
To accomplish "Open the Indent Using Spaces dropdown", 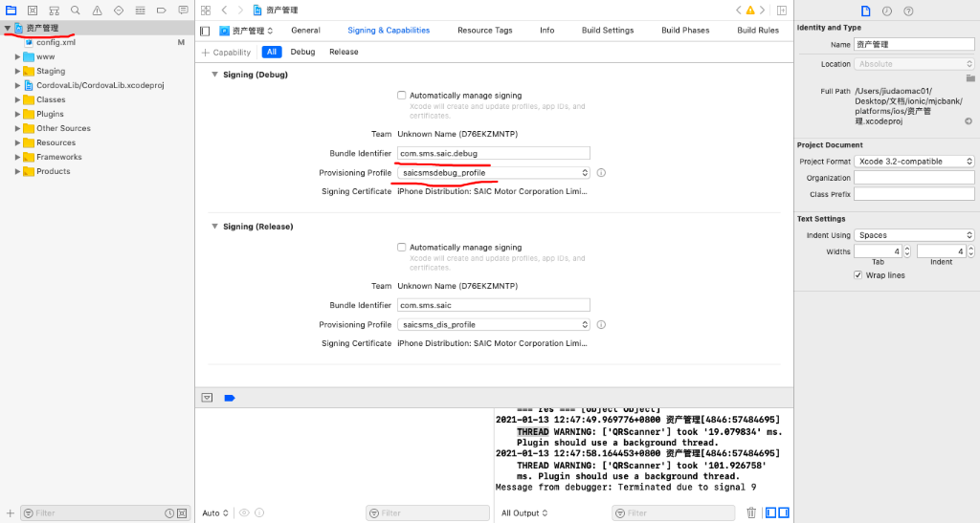I will 914,235.
